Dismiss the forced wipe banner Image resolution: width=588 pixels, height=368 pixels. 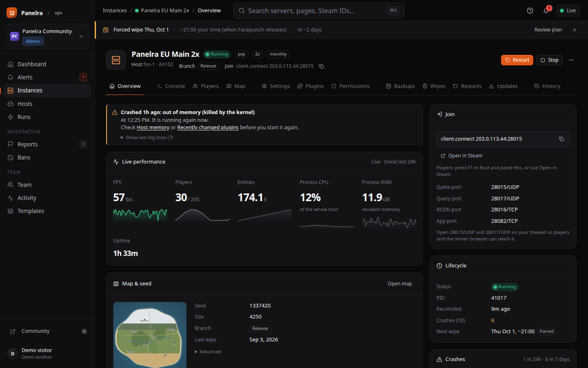(575, 30)
